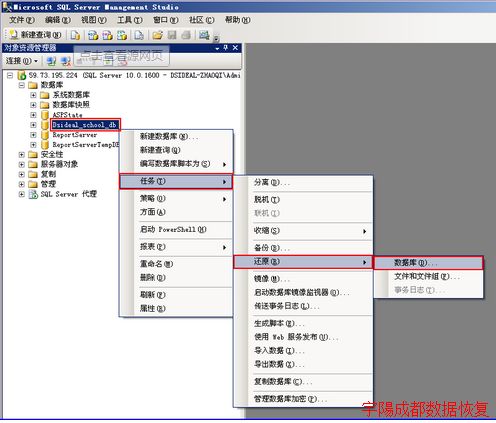Screen dimensions: 496x423
Task: Click the 新建查询 (New Query) toolbar button
Action: coord(36,35)
